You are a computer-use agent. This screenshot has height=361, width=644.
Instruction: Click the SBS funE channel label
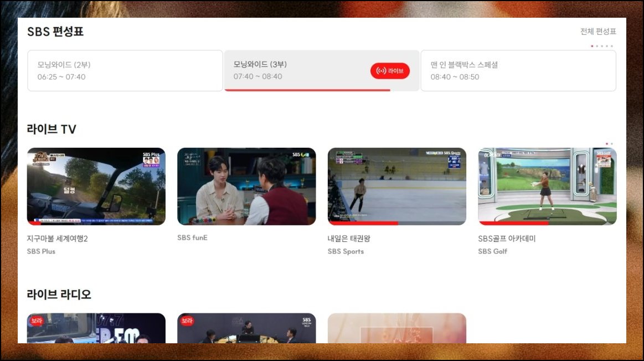coord(192,238)
